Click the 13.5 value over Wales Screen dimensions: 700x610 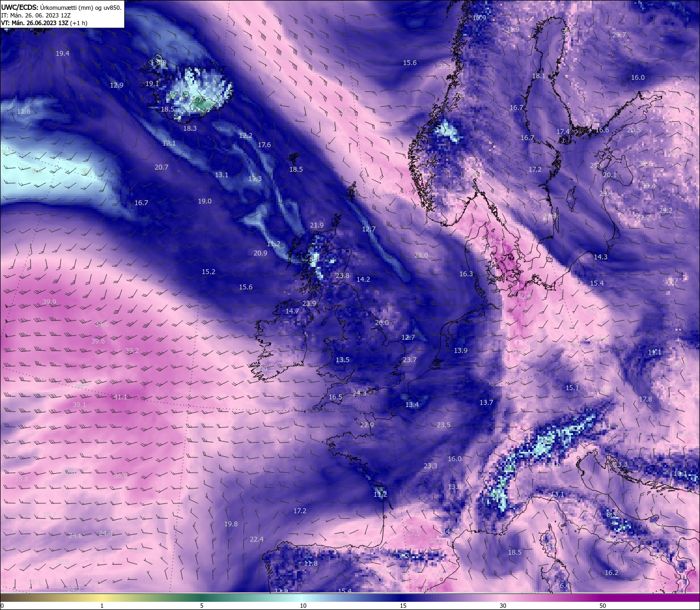(342, 360)
